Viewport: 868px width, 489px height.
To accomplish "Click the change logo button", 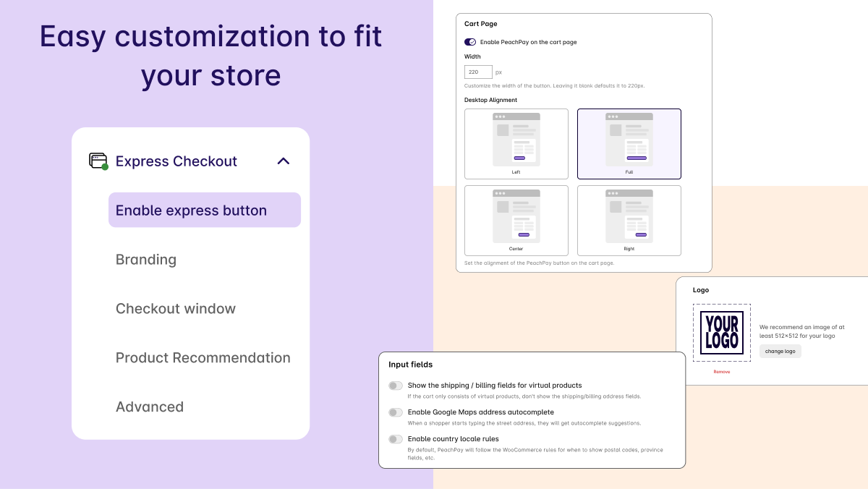I will tap(780, 351).
